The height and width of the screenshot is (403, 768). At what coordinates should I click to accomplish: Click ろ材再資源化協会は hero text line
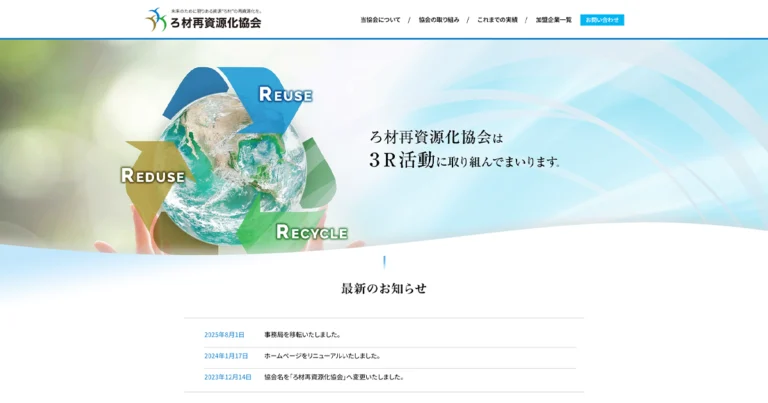(x=436, y=138)
